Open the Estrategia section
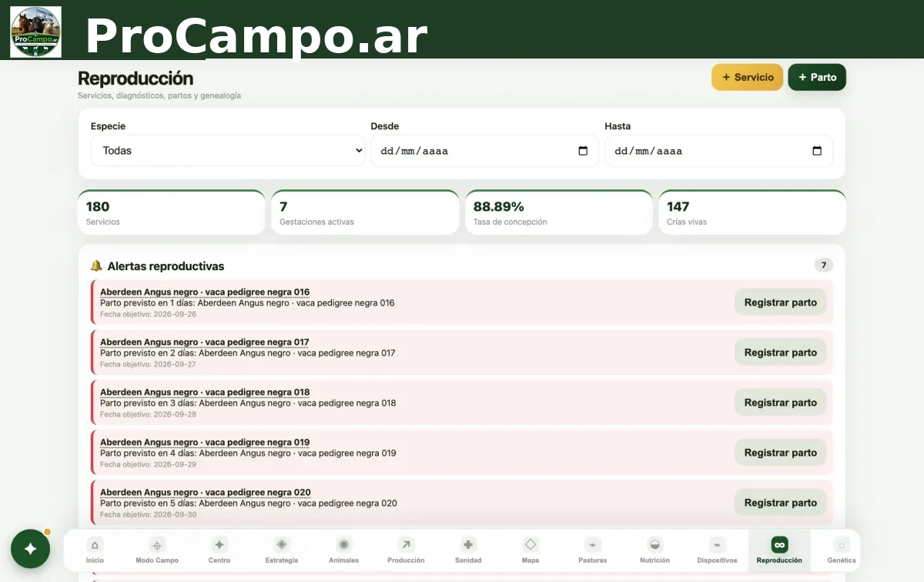 [282, 550]
